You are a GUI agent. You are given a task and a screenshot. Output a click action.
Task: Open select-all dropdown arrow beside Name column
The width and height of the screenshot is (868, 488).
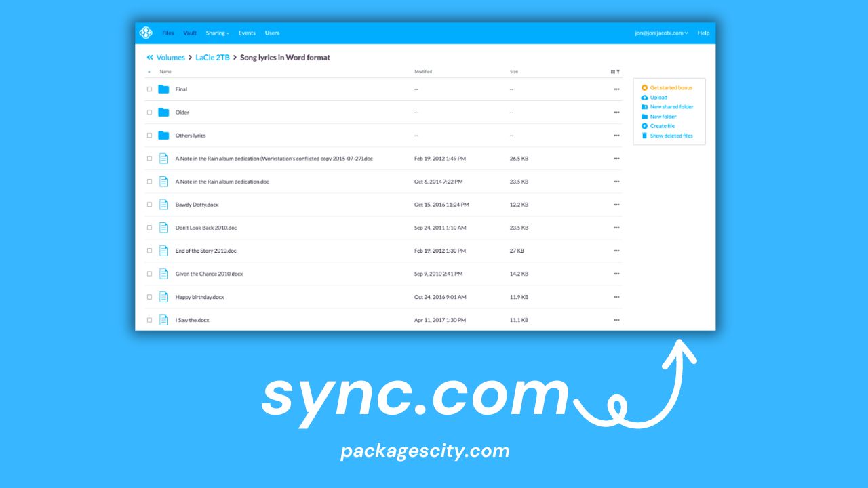pos(149,72)
